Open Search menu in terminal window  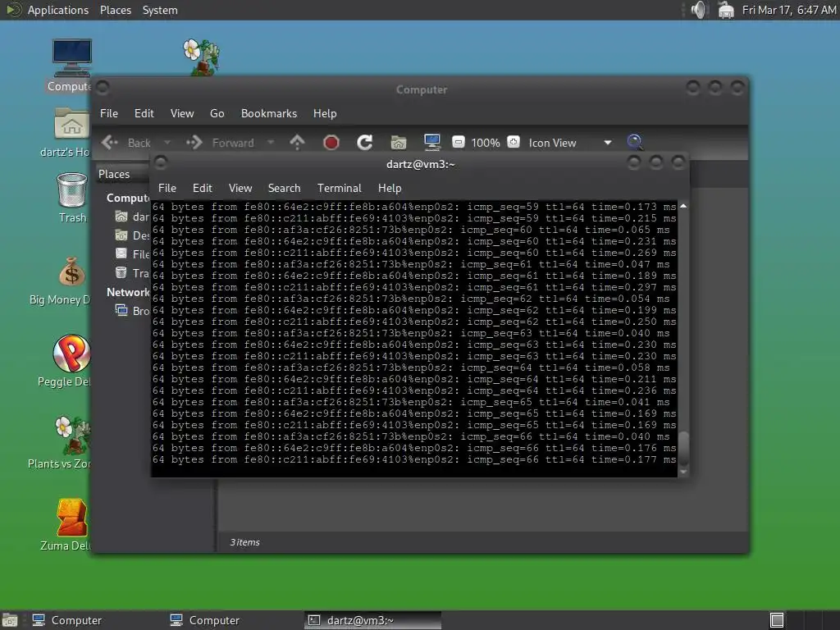click(x=284, y=188)
